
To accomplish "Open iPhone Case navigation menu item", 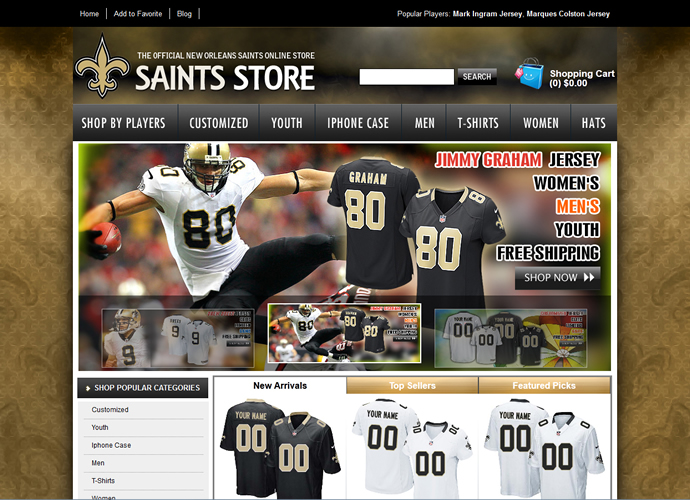I will tap(358, 123).
